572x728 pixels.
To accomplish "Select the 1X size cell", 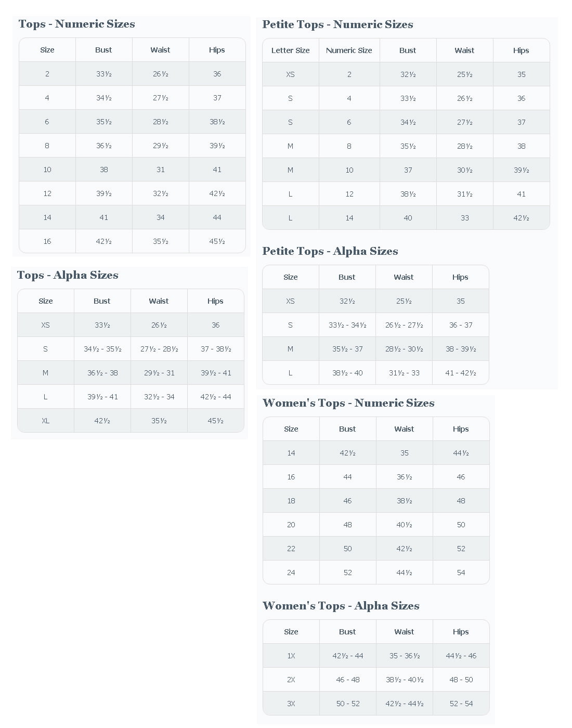I will click(x=291, y=656).
